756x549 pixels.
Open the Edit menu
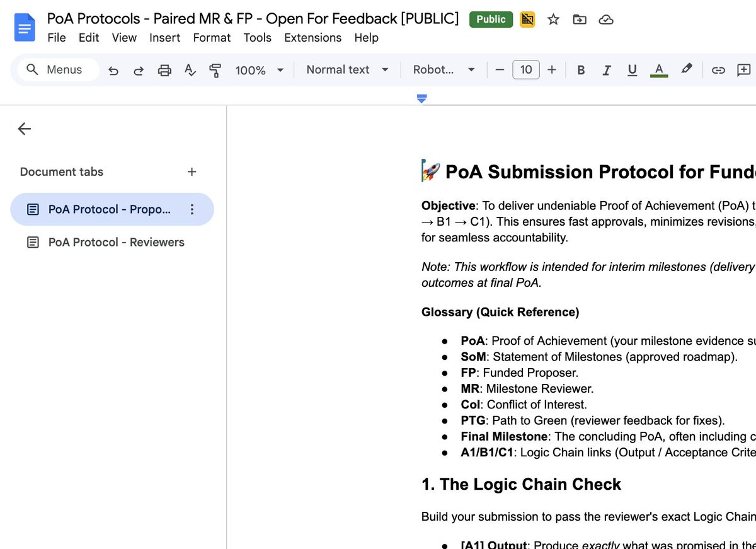(89, 38)
